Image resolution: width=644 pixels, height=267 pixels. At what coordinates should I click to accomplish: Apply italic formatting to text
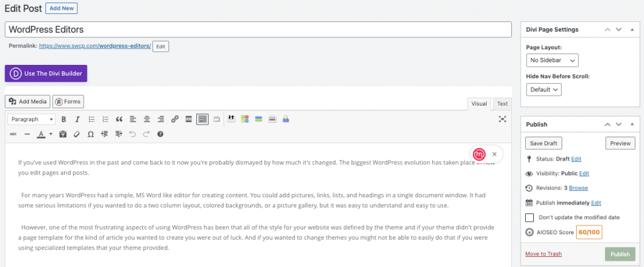pyautogui.click(x=77, y=119)
